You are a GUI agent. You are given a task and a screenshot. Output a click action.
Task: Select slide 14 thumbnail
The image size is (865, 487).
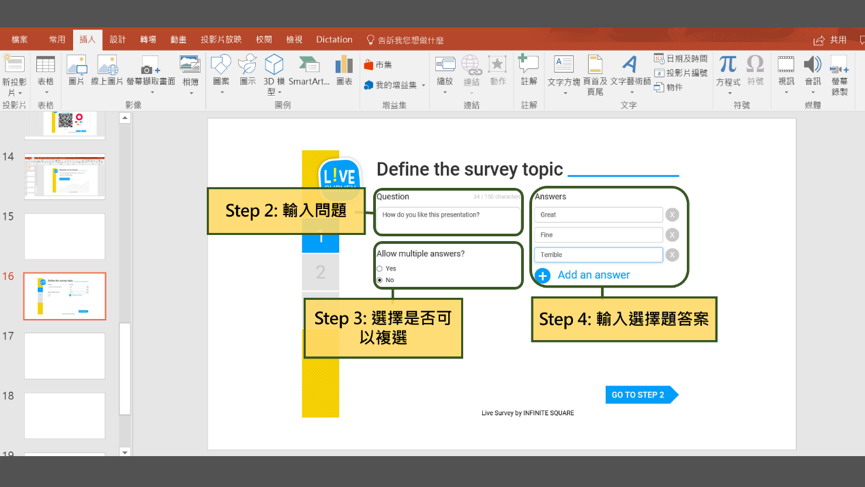(65, 176)
